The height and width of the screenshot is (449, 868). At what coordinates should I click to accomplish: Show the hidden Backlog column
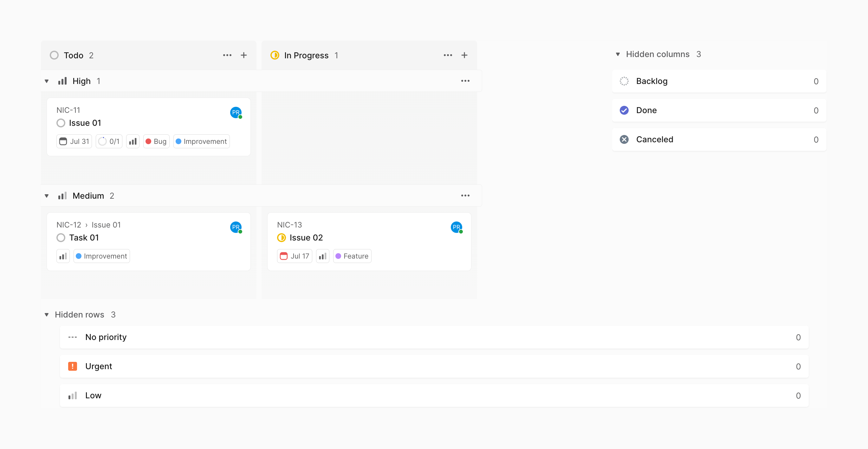pyautogui.click(x=719, y=81)
